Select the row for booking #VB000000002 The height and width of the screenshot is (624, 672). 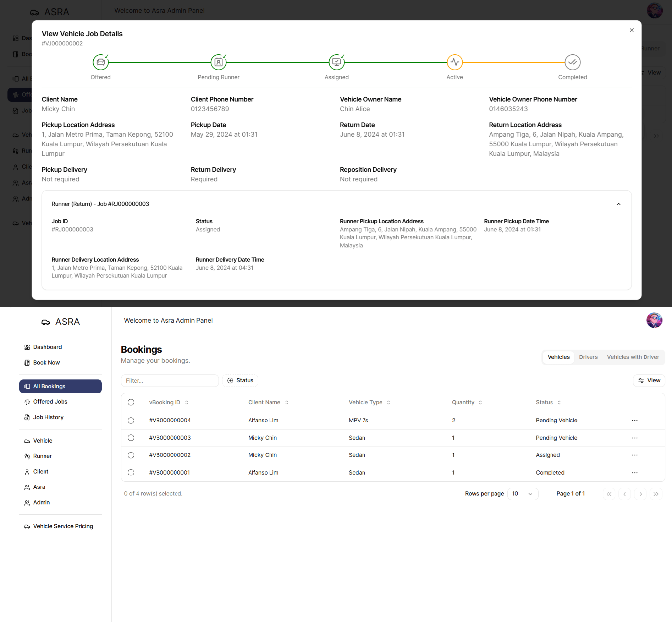pyautogui.click(x=131, y=455)
